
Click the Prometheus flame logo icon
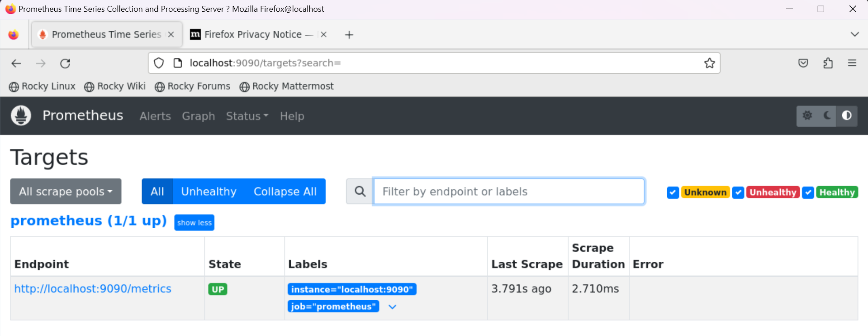pos(21,115)
